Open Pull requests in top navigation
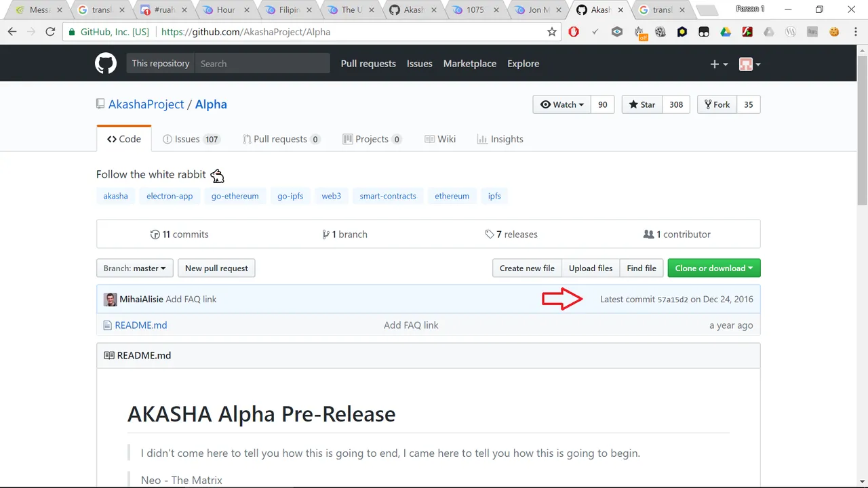This screenshot has width=868, height=488. 368,64
